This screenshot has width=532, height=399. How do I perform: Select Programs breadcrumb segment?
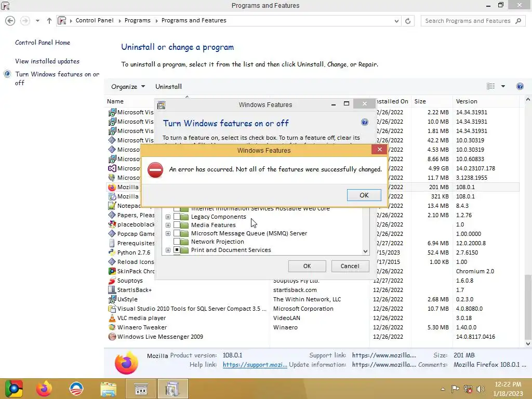137,20
